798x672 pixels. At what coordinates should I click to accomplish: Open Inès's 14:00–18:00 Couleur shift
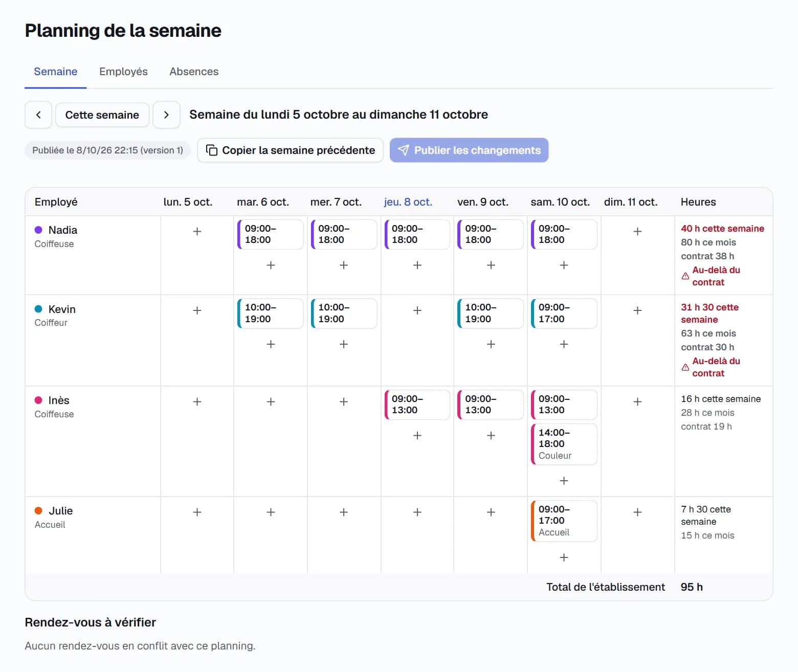click(564, 444)
